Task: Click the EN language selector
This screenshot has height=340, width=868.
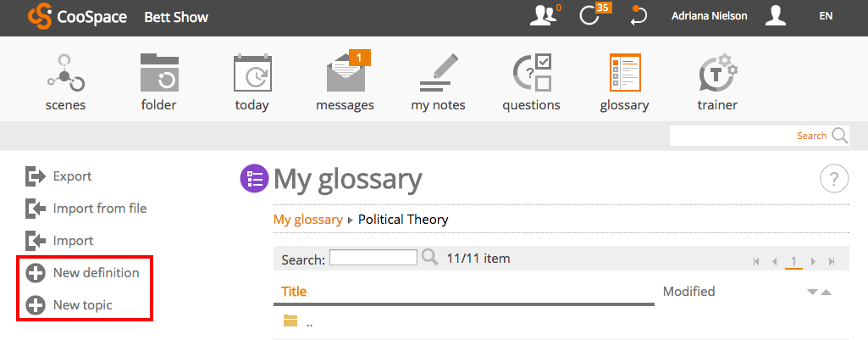Action: click(x=826, y=16)
